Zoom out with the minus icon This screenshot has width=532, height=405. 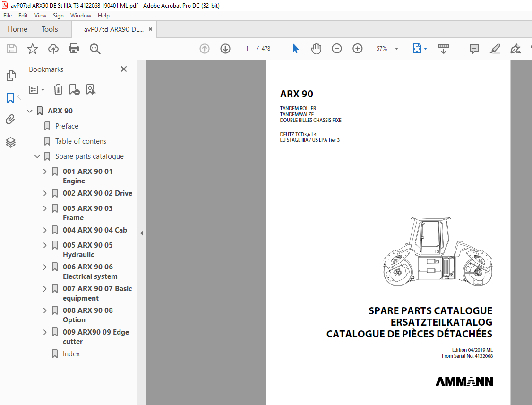coord(336,49)
